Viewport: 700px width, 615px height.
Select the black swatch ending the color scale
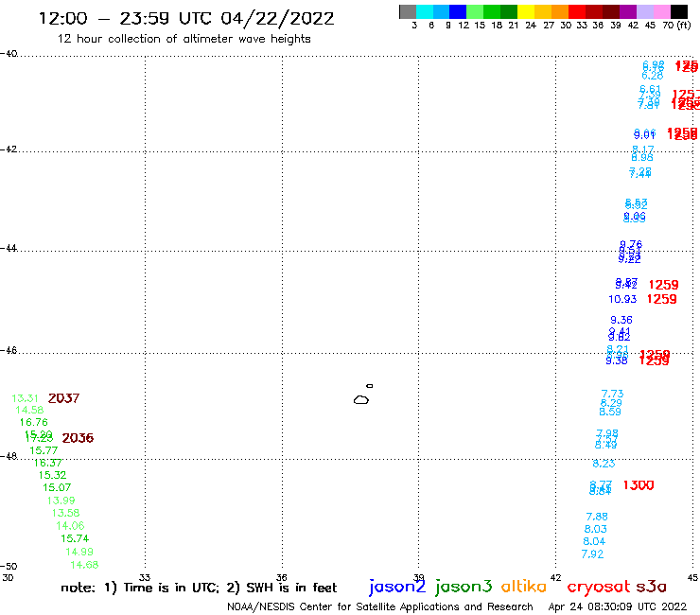(679, 11)
